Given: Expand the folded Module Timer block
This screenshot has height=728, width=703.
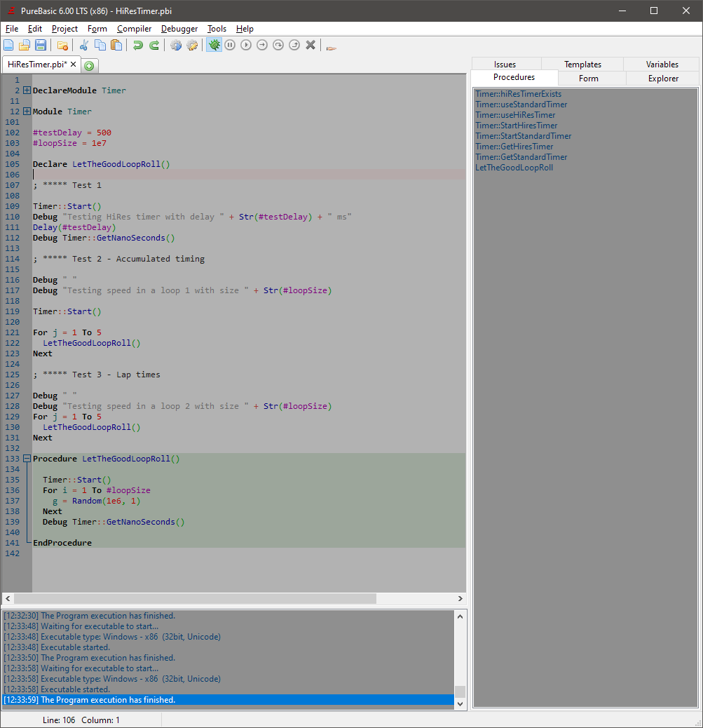Looking at the screenshot, I should click(27, 112).
